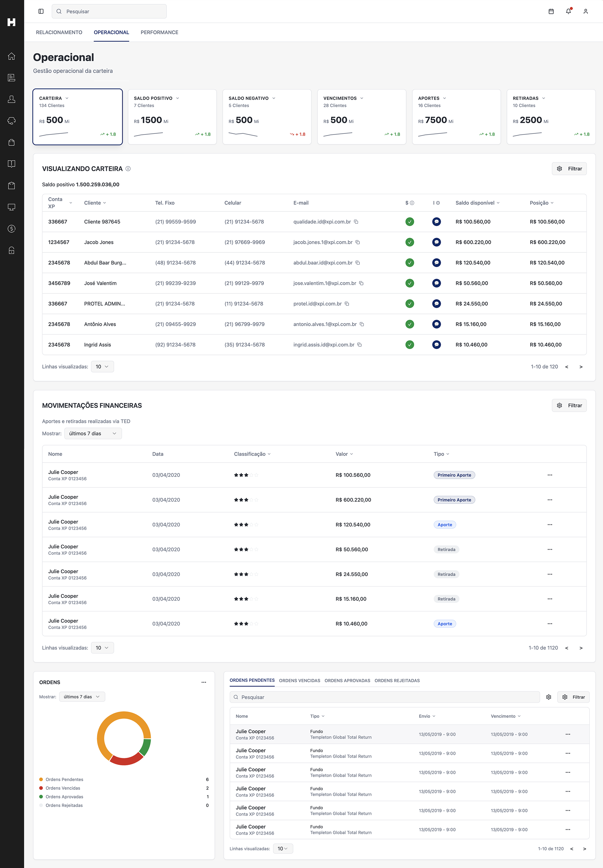Viewport: 603px width, 868px height.
Task: Sort by the Saldo disponível column
Action: 477,203
